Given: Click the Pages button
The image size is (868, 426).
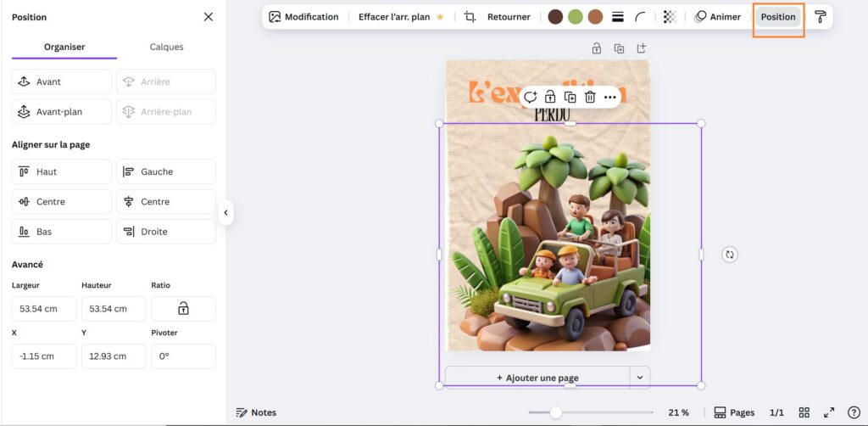Looking at the screenshot, I should (x=734, y=412).
